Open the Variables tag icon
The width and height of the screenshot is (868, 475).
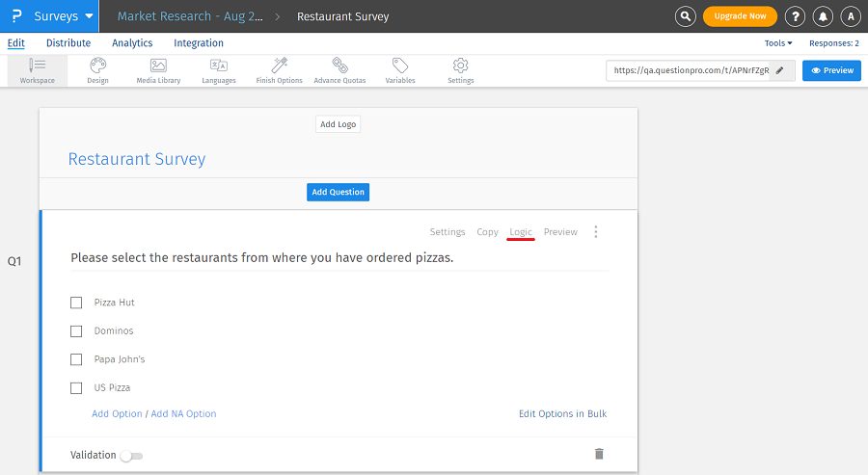tap(400, 66)
